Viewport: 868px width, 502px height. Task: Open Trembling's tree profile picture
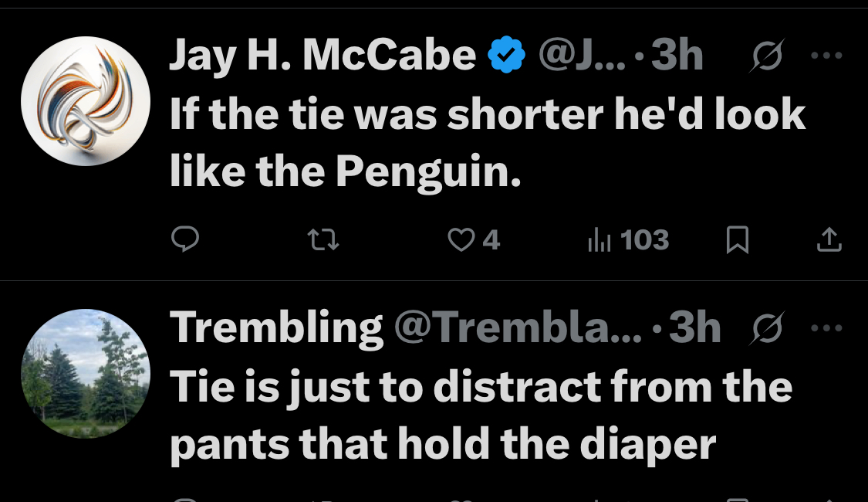[85, 374]
